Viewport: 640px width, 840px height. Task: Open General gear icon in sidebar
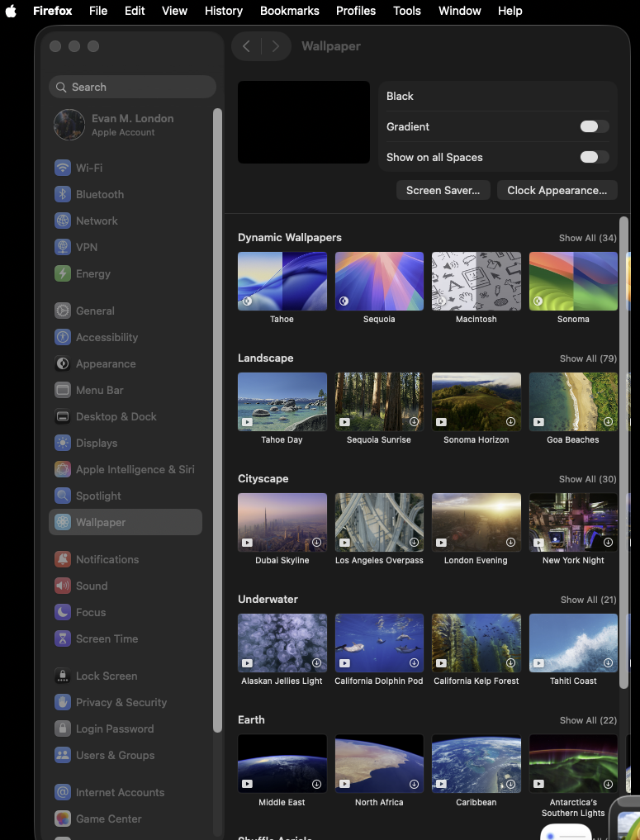pyautogui.click(x=63, y=311)
